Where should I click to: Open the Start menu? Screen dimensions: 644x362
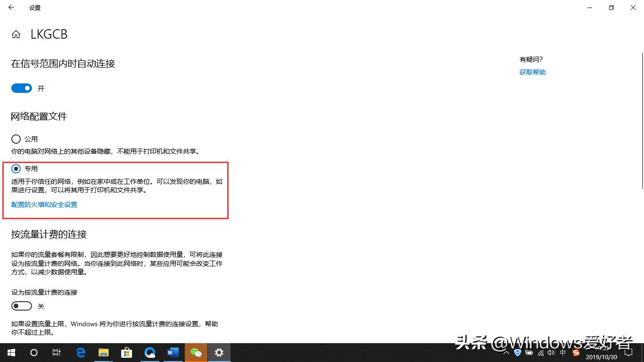(11, 352)
